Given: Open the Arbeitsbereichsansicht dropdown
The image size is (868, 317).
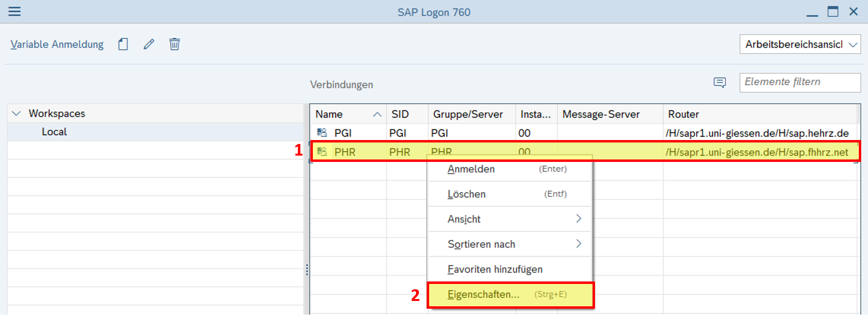Looking at the screenshot, I should tap(800, 44).
